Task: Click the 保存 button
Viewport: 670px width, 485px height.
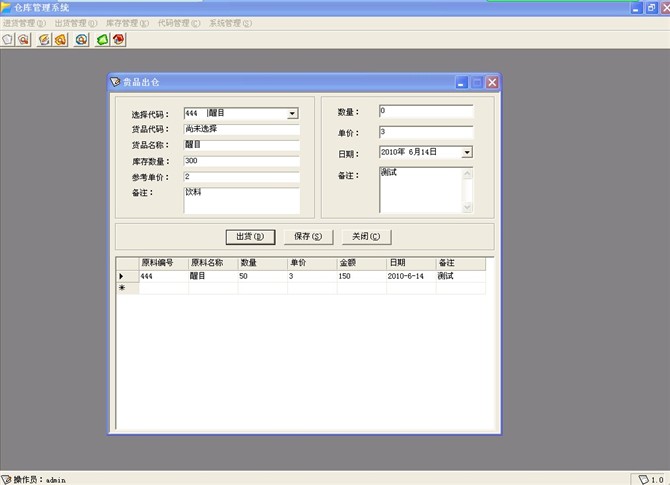Action: [x=308, y=236]
